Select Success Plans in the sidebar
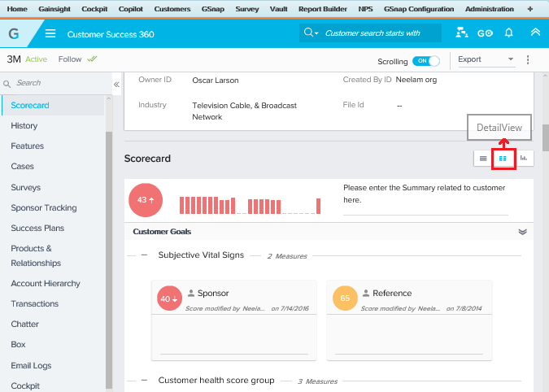This screenshot has height=392, width=549. pos(37,228)
